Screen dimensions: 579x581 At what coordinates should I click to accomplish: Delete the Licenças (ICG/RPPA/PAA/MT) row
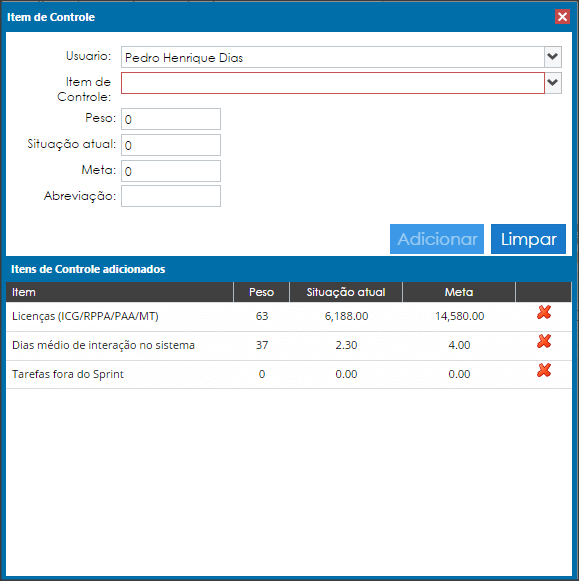pyautogui.click(x=544, y=312)
